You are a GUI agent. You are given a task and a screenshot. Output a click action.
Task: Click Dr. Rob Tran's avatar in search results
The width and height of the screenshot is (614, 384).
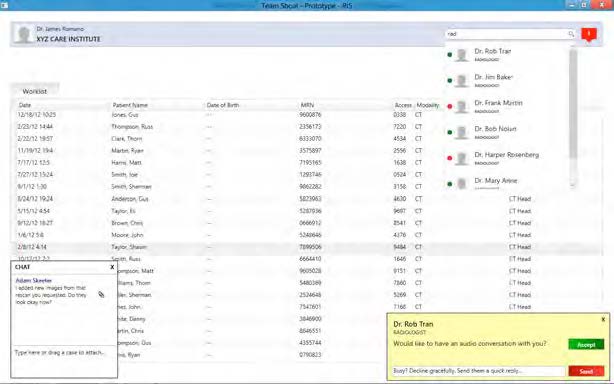462,55
